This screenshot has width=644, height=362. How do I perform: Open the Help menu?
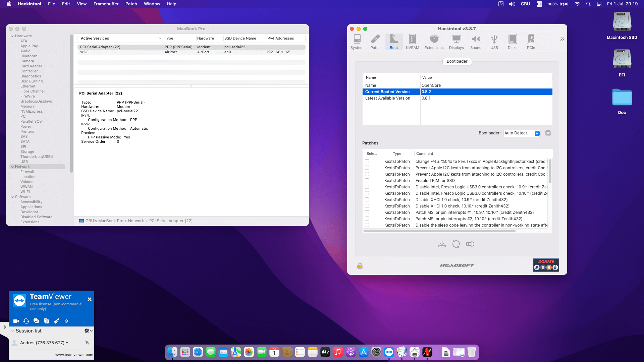172,4
